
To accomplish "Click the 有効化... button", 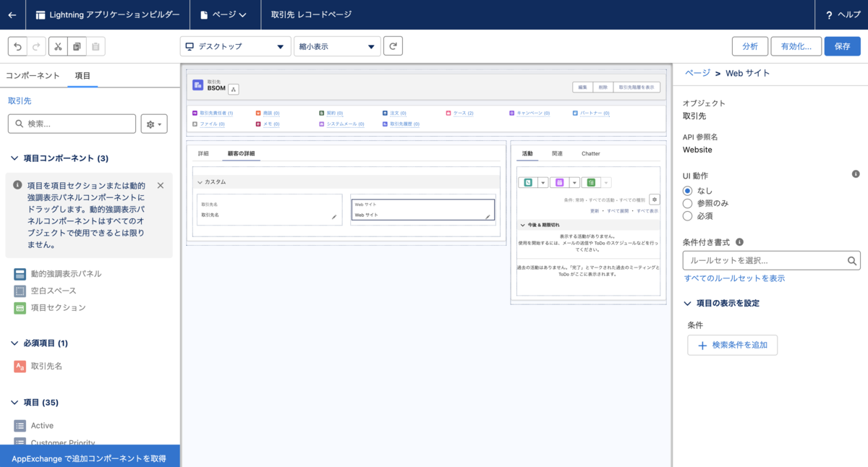I will [796, 46].
